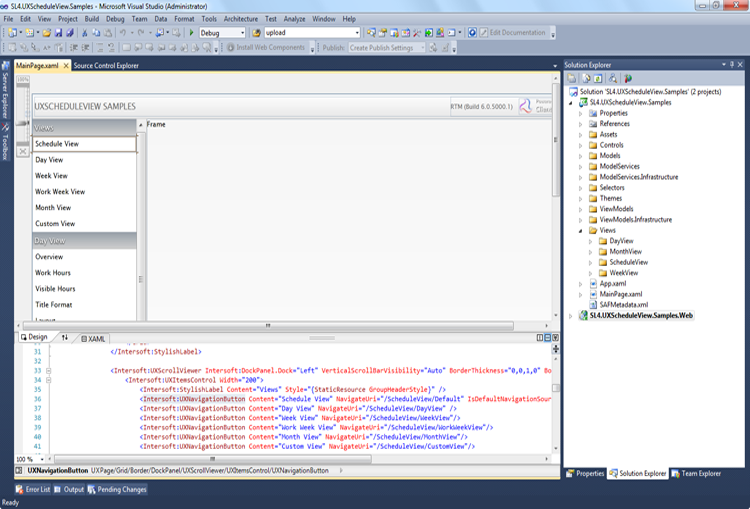Expand the Themes folder
This screenshot has height=509, width=750.
[581, 199]
